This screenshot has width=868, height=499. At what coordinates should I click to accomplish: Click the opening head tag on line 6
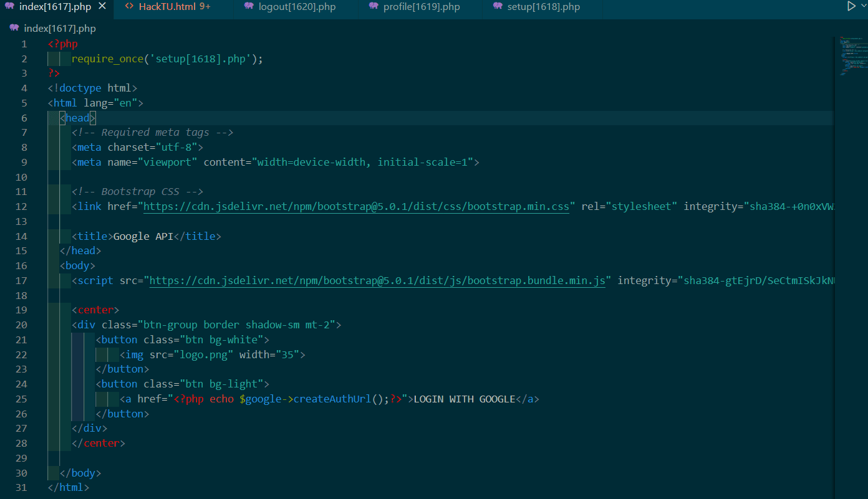tap(78, 118)
